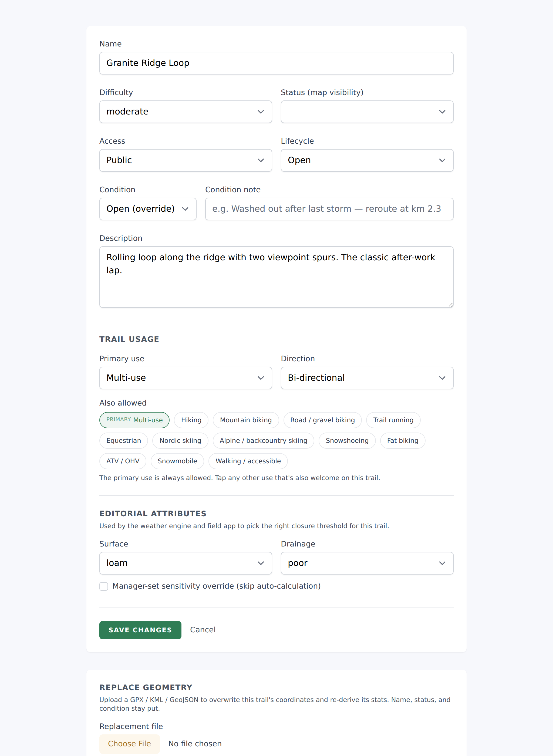Click into the Condition note input

click(x=329, y=209)
